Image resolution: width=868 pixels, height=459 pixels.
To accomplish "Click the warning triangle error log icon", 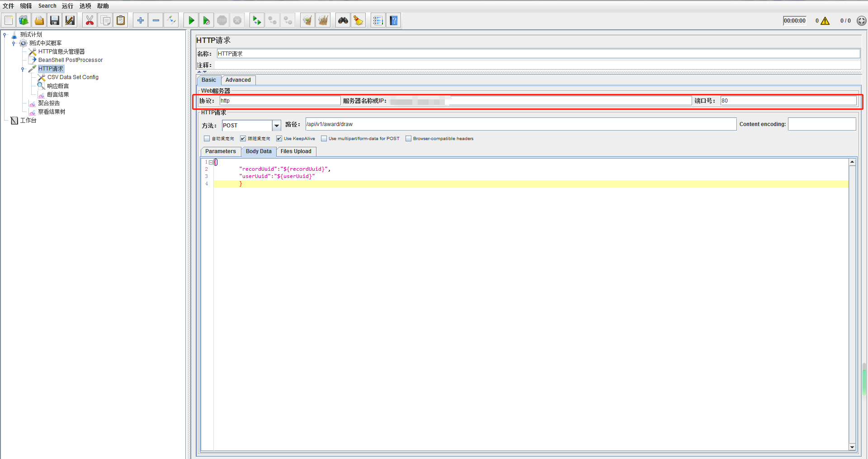I will click(825, 21).
